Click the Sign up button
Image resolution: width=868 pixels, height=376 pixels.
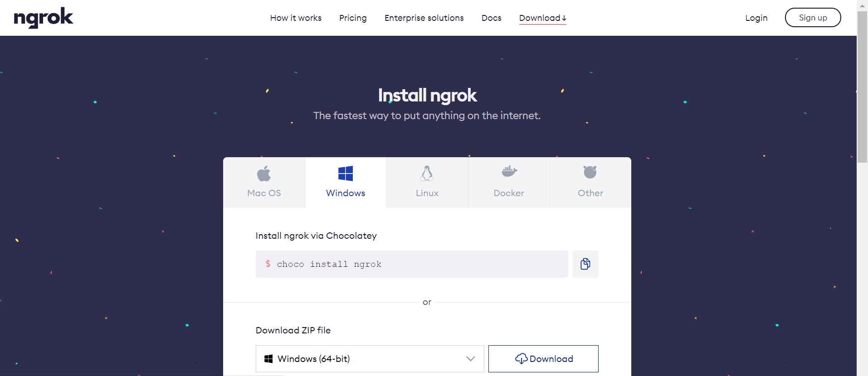813,17
